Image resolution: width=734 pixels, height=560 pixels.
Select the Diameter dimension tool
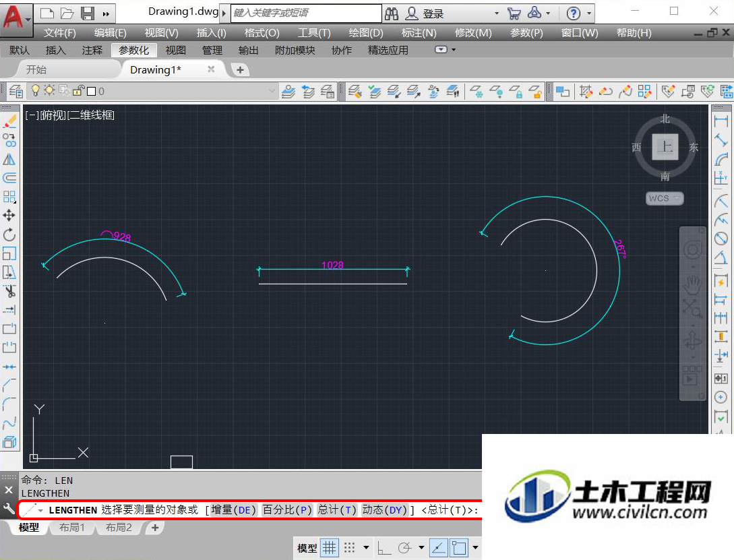721,238
